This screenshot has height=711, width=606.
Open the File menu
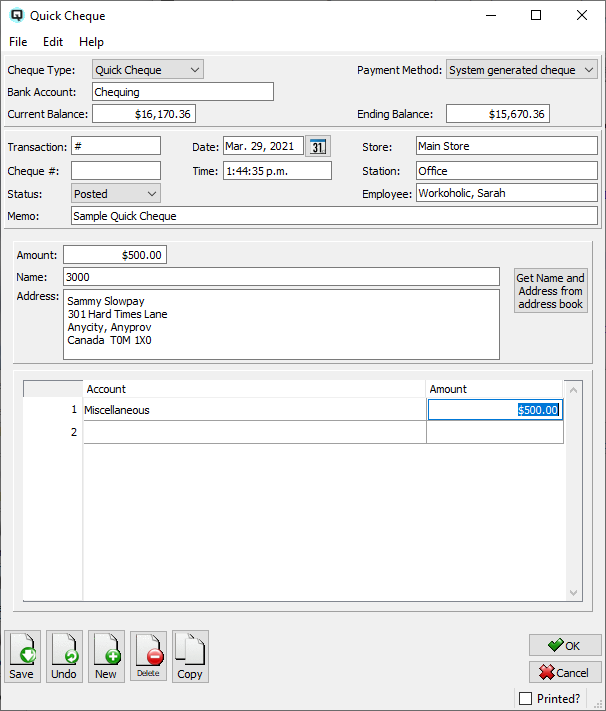[18, 42]
